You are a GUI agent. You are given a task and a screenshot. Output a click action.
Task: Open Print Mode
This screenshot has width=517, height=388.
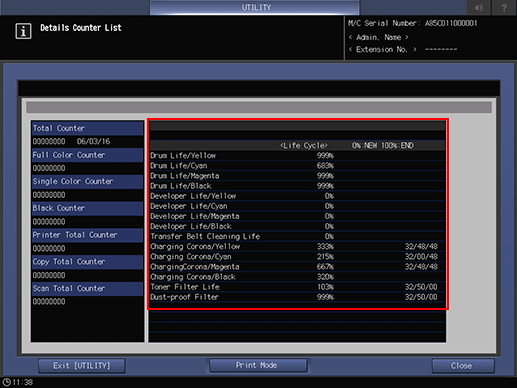pyautogui.click(x=257, y=365)
